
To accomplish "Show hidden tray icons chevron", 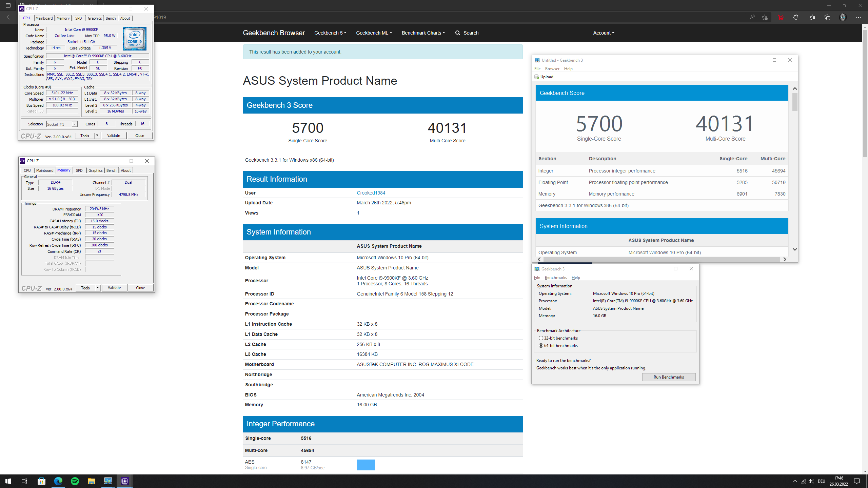I will point(795,481).
